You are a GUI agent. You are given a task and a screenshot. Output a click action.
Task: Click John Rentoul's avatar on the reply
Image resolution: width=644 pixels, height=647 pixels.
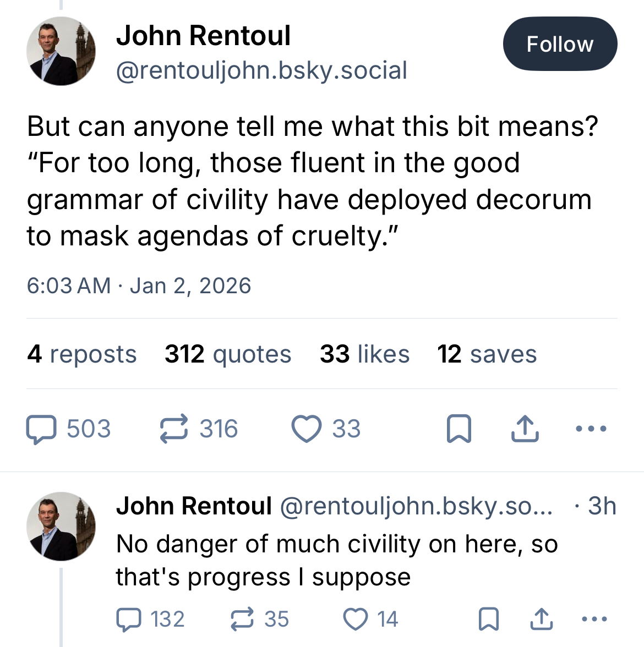pos(61,527)
